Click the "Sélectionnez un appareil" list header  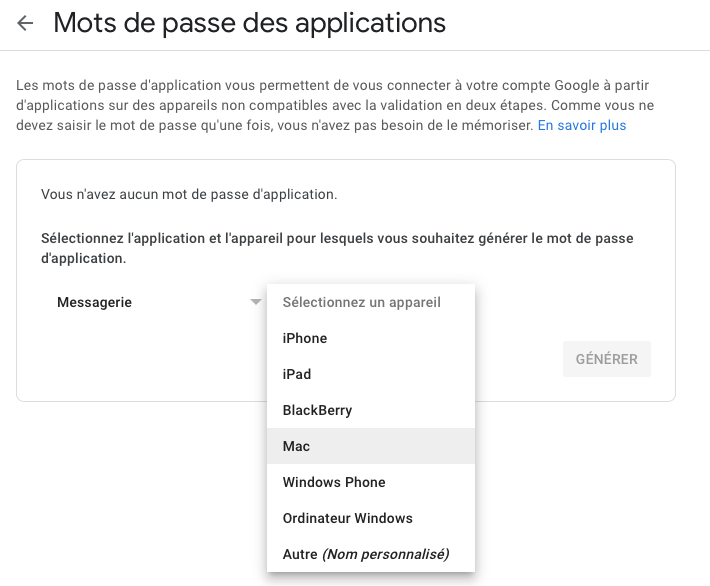(x=362, y=302)
